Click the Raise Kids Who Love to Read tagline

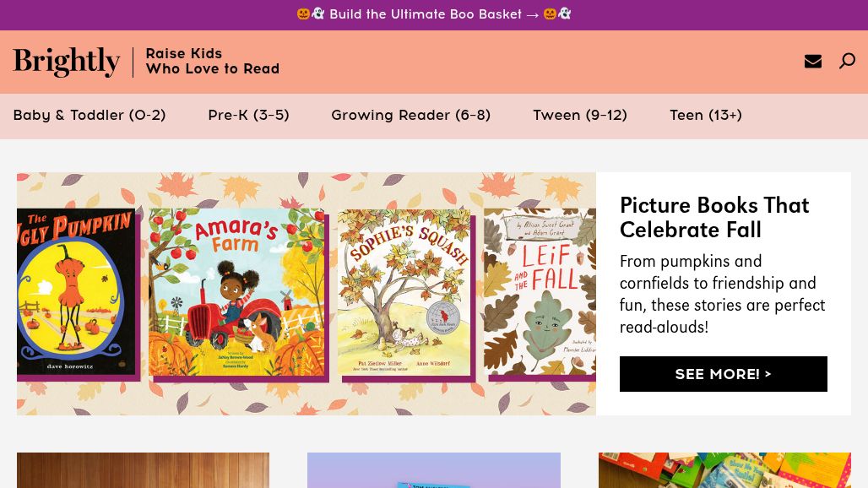coord(212,62)
